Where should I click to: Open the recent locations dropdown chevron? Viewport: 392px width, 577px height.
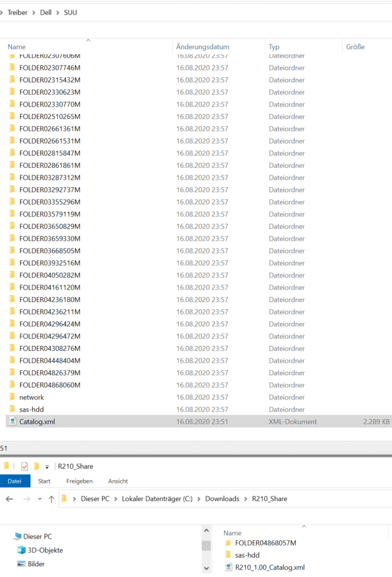[39, 499]
